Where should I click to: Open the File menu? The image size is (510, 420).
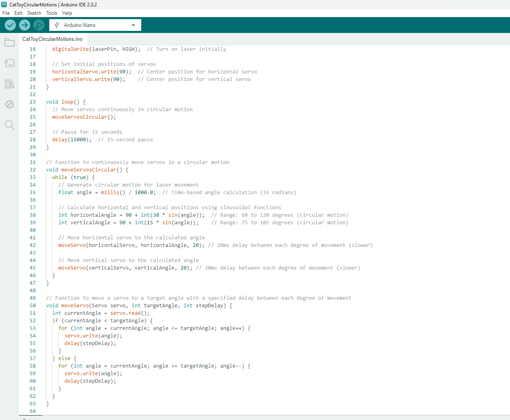6,13
